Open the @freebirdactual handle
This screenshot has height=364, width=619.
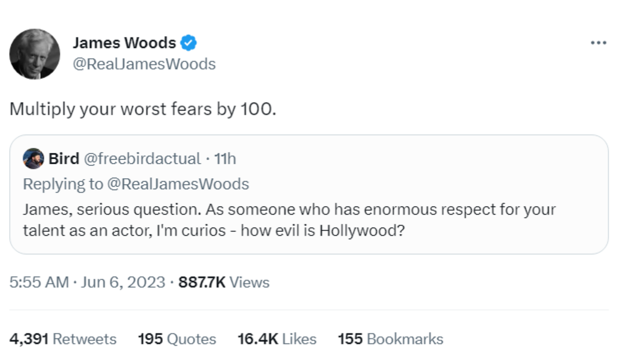[142, 159]
